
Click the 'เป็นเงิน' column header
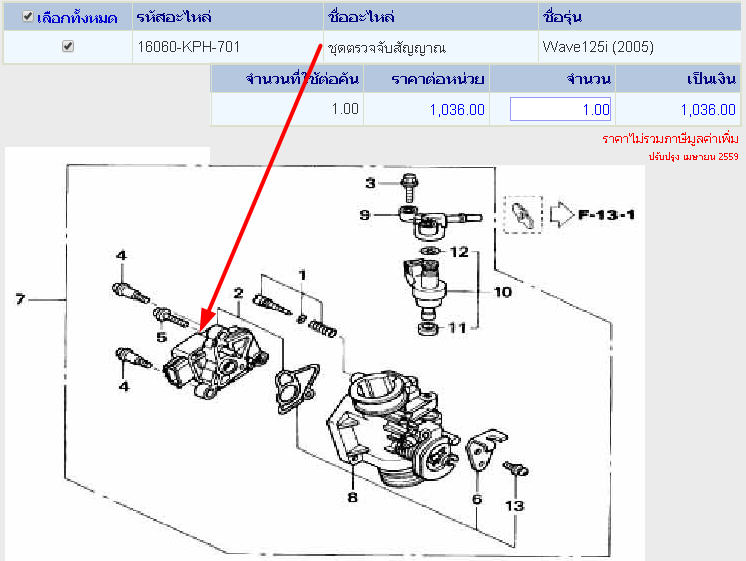coord(712,79)
